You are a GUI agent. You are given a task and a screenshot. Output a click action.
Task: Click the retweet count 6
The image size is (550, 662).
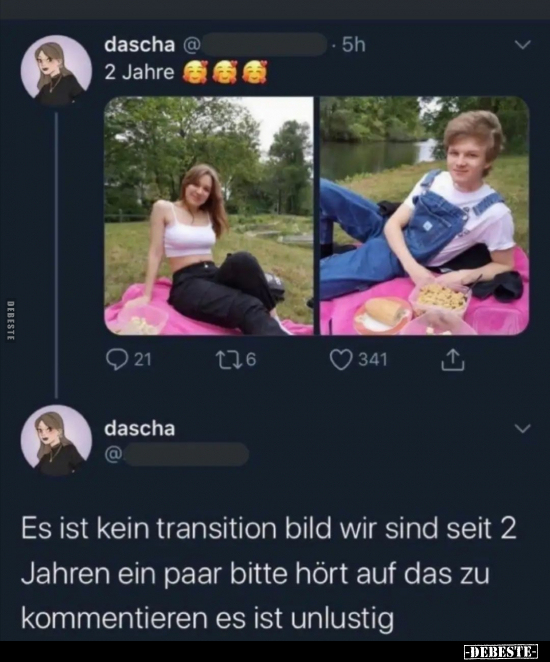[x=251, y=360]
